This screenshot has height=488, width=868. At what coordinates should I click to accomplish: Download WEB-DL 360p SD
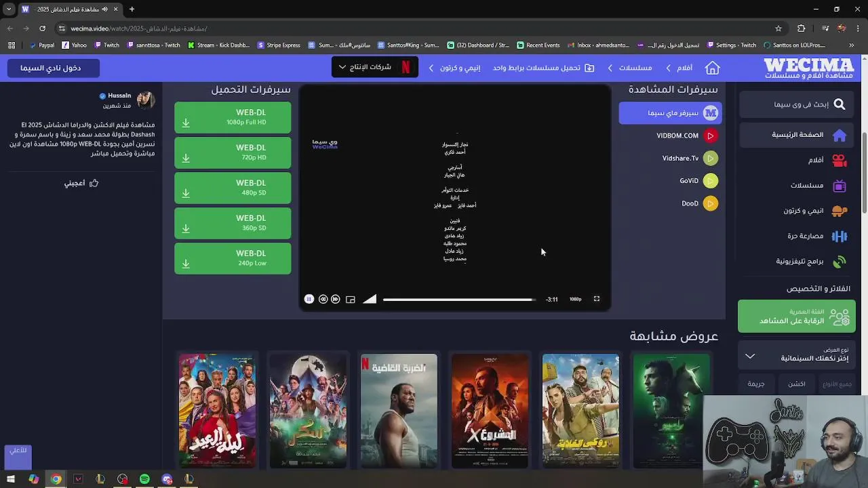tap(233, 223)
